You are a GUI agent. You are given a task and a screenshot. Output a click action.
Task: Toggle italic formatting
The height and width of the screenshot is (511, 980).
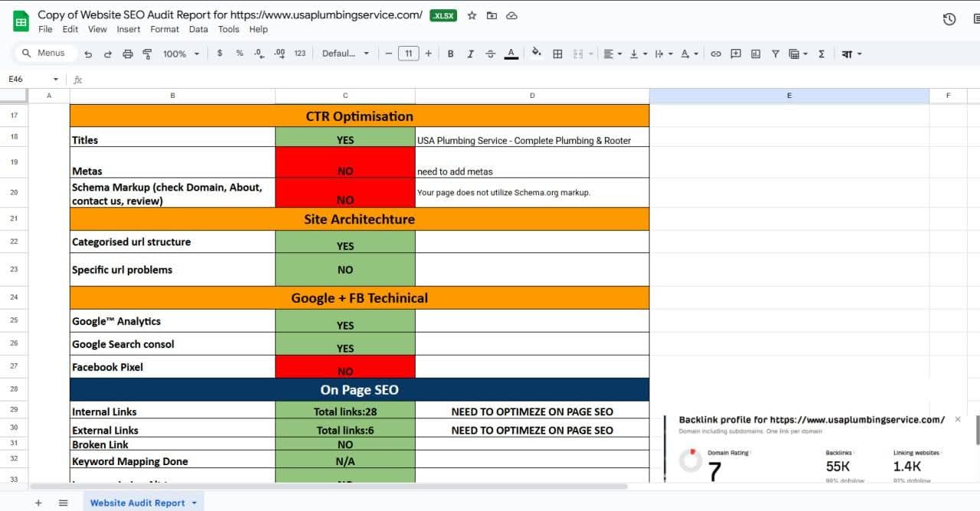(x=471, y=54)
